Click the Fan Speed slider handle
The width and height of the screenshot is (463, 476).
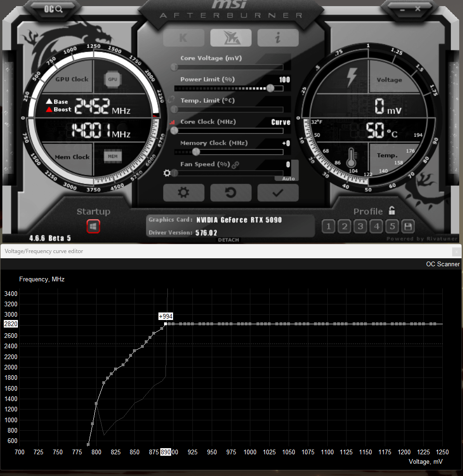174,173
